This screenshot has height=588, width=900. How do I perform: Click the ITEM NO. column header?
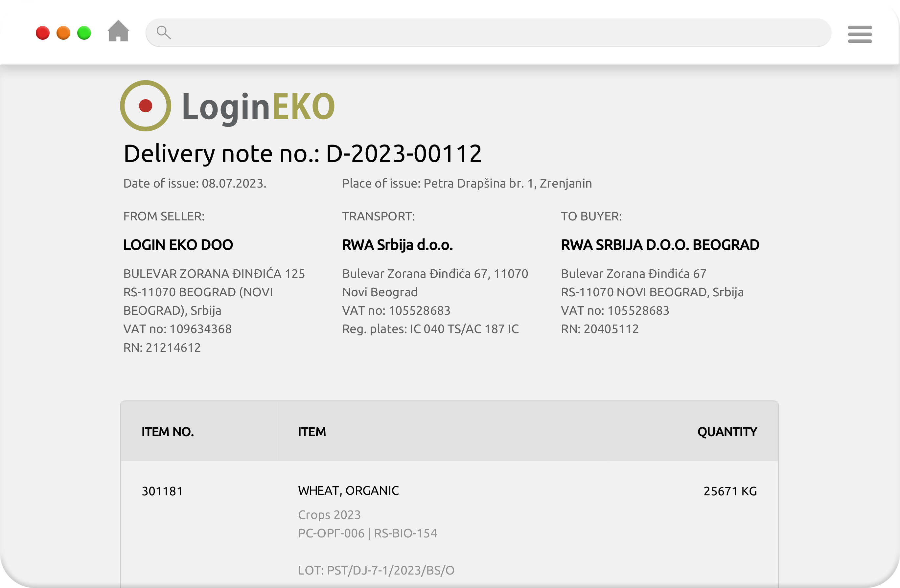pyautogui.click(x=168, y=431)
